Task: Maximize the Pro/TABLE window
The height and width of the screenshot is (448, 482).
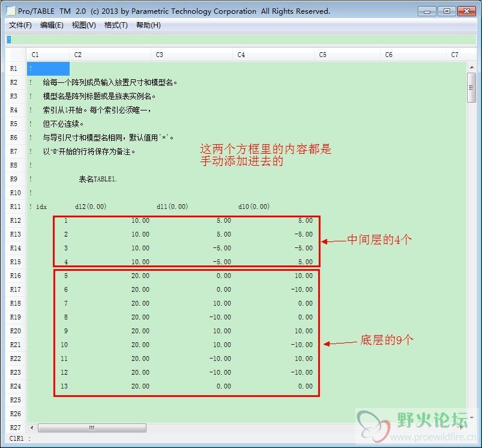Action: point(447,11)
